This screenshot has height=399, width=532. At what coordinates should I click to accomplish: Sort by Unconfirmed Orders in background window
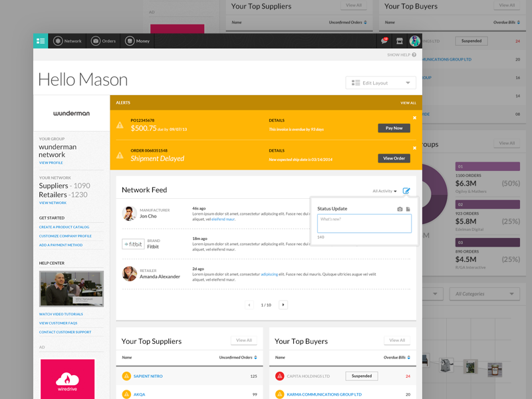pos(347,23)
